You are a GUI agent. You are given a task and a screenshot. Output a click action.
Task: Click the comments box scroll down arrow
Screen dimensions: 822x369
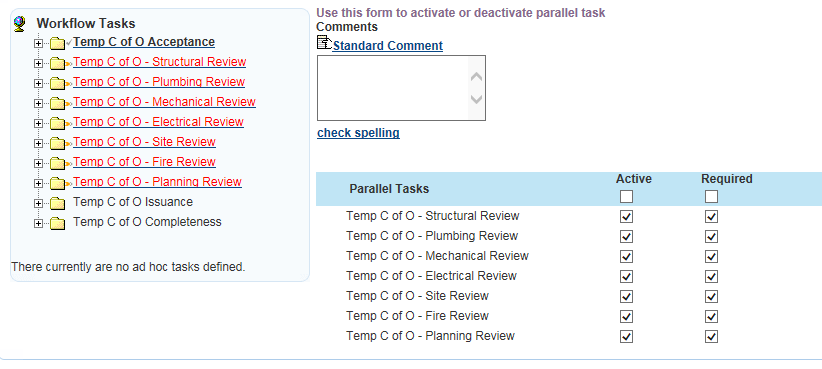pyautogui.click(x=476, y=99)
